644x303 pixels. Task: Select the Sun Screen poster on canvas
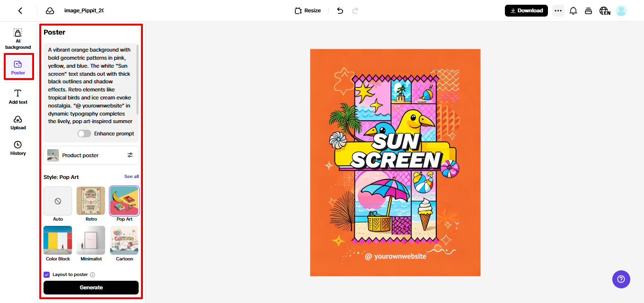(395, 162)
